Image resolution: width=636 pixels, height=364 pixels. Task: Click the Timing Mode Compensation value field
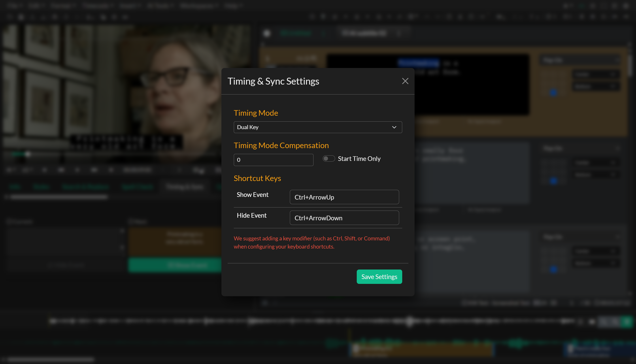click(273, 160)
